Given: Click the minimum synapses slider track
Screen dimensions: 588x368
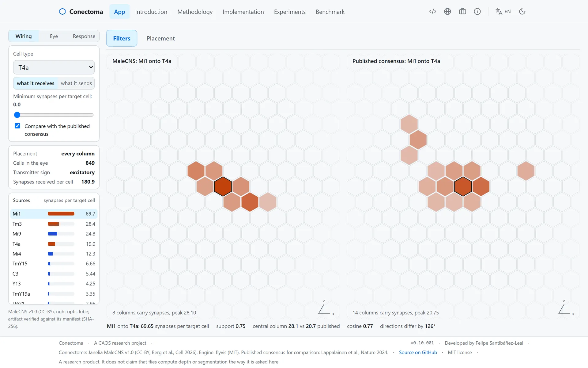Looking at the screenshot, I should tap(54, 115).
